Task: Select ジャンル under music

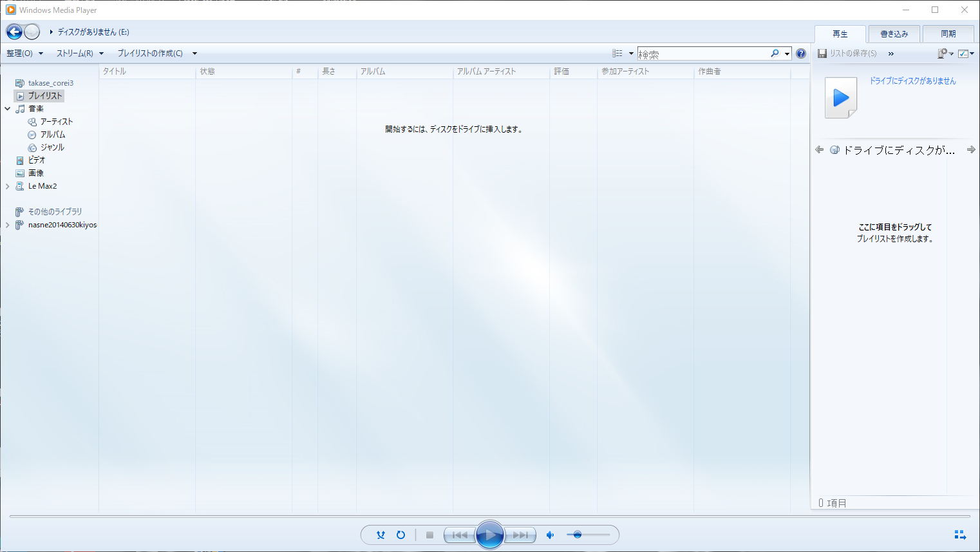Action: click(x=46, y=148)
